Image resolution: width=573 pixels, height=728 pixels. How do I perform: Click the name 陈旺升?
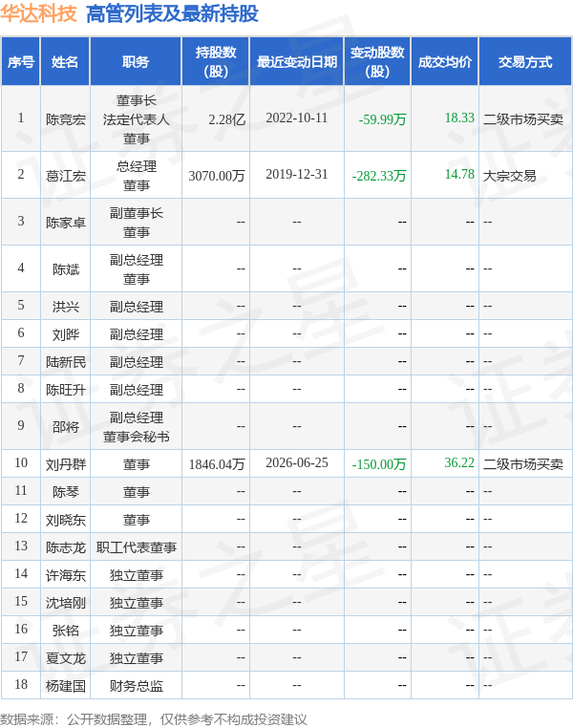[66, 390]
